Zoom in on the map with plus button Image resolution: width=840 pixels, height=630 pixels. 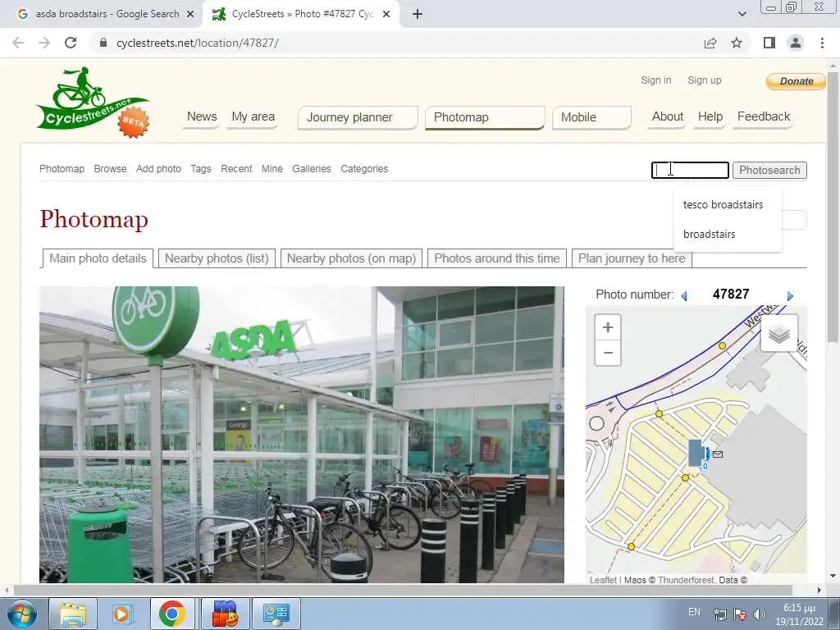coord(608,327)
